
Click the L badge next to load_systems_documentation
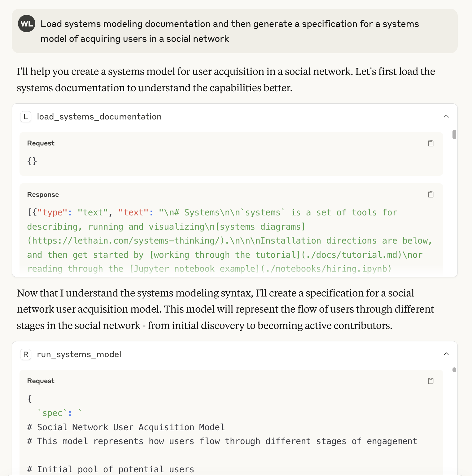[x=26, y=117]
